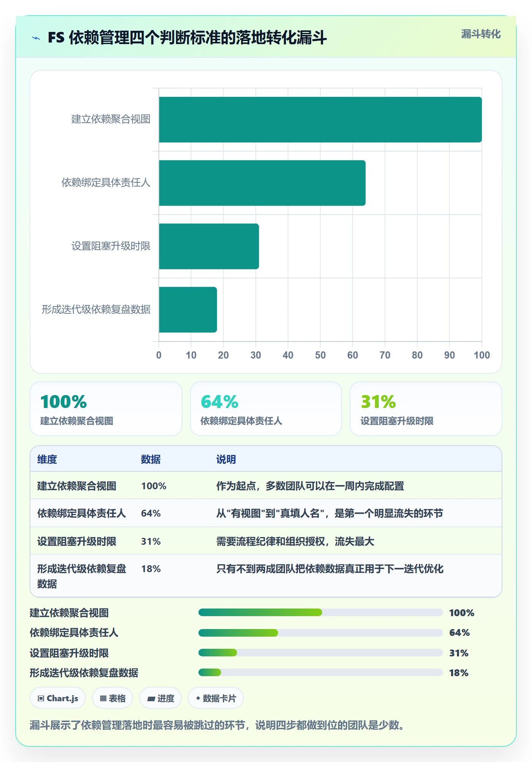Click the 64% label in the progress list
Screen dimensions: 532x762
(459, 632)
